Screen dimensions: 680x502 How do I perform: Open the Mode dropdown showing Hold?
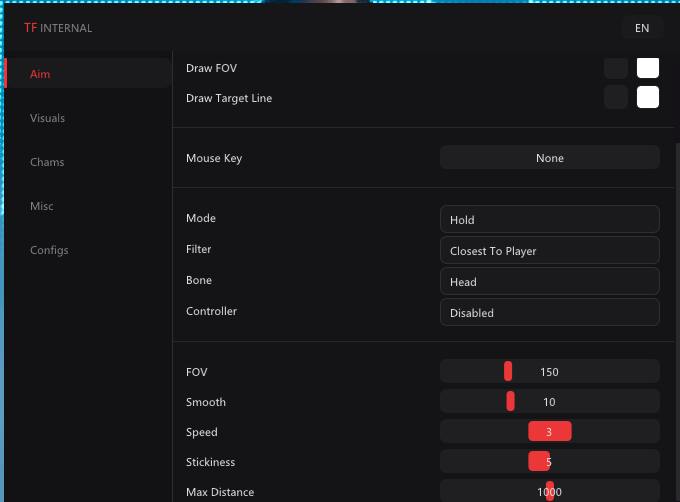click(x=550, y=219)
